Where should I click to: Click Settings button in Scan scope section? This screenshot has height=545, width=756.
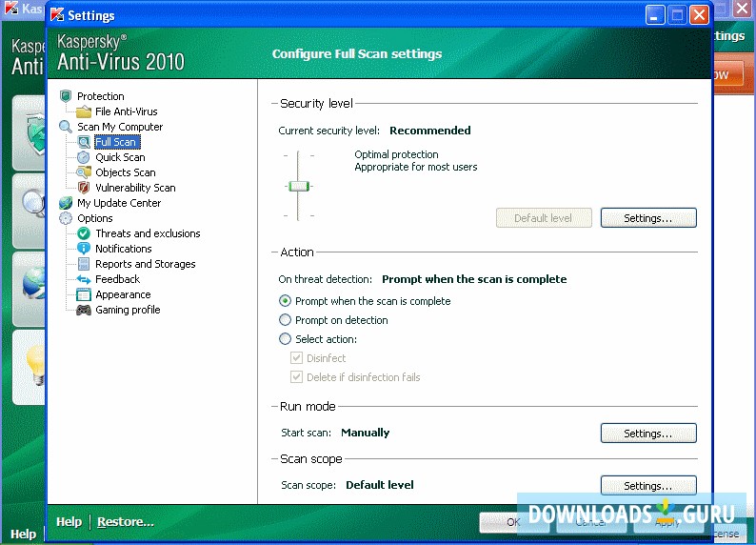[x=648, y=486]
